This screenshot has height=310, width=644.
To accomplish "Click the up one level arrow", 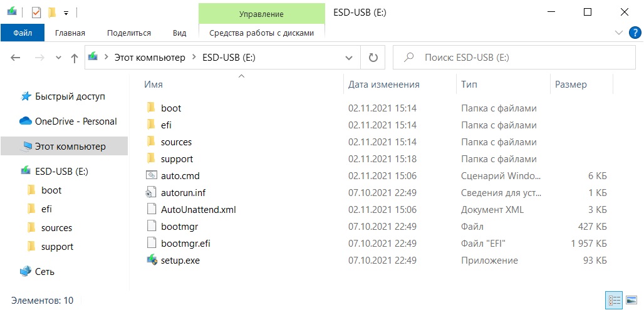I will pos(75,58).
